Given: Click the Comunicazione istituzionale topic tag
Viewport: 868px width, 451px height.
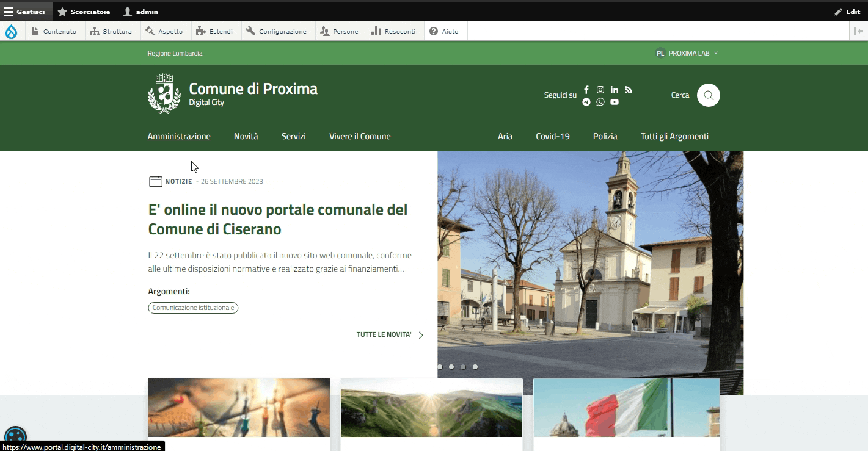Looking at the screenshot, I should [193, 308].
